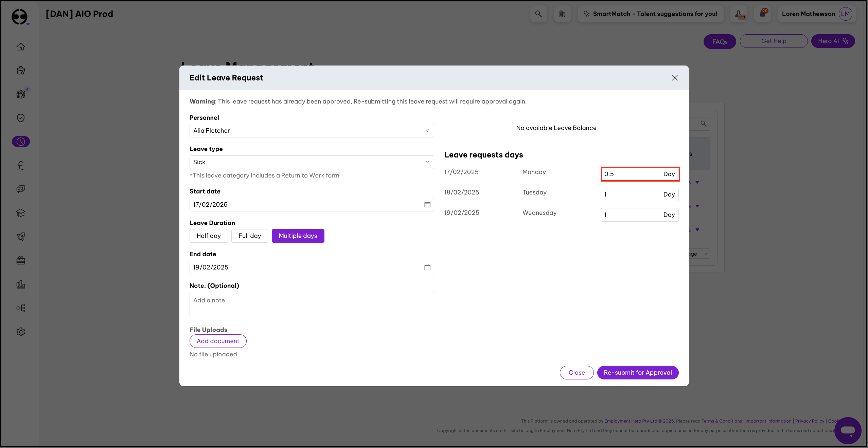The height and width of the screenshot is (448, 868).
Task: Click the Add a note text area
Action: point(312,305)
